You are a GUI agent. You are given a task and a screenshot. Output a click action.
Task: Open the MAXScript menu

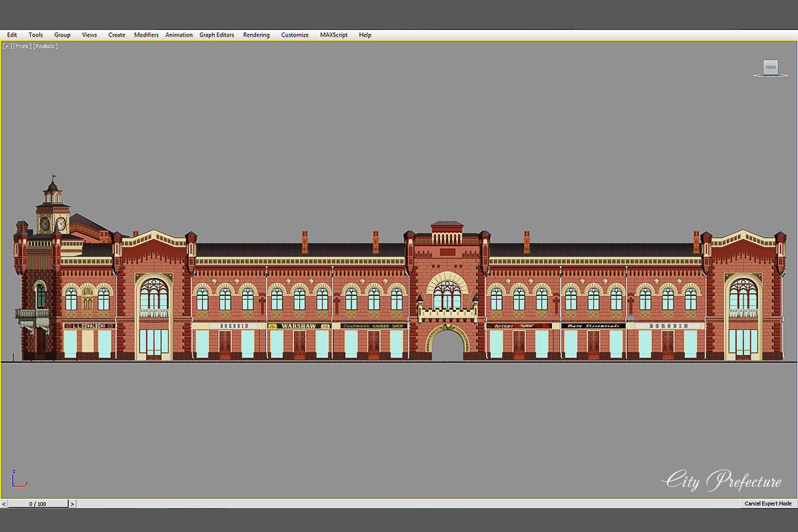[333, 35]
